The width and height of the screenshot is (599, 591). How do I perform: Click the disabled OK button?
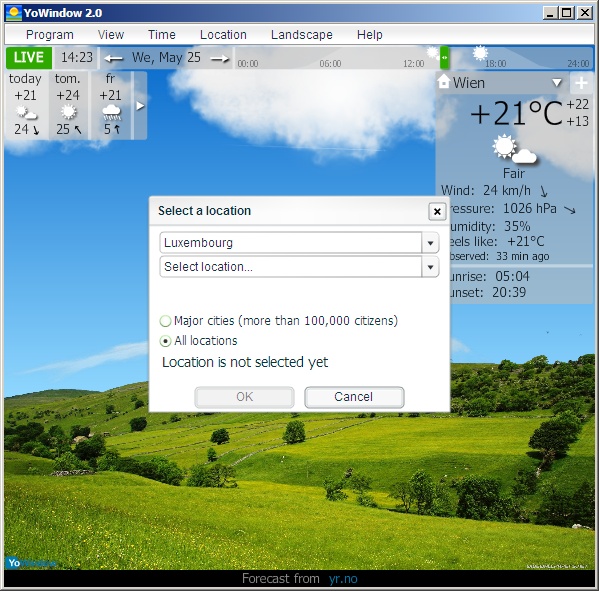(244, 397)
